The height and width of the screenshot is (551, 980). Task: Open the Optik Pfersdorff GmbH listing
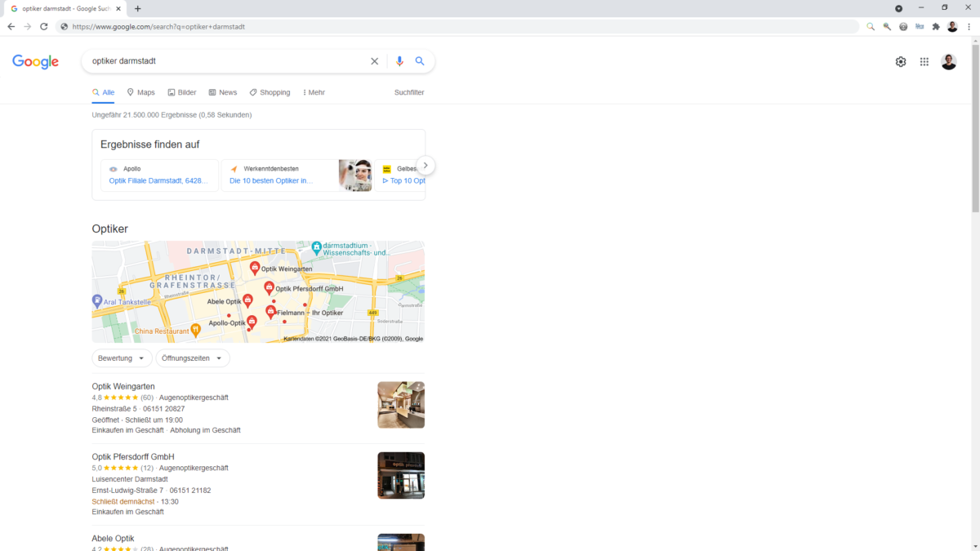(x=133, y=456)
